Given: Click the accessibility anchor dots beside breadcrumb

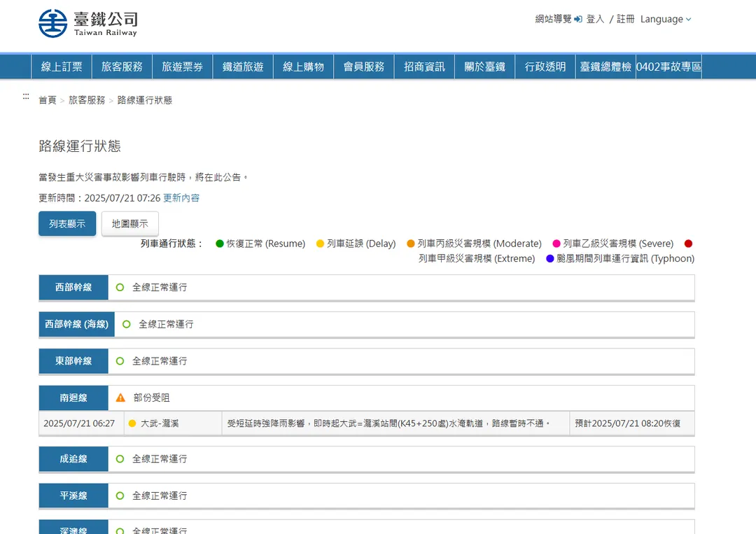Looking at the screenshot, I should pyautogui.click(x=26, y=97).
